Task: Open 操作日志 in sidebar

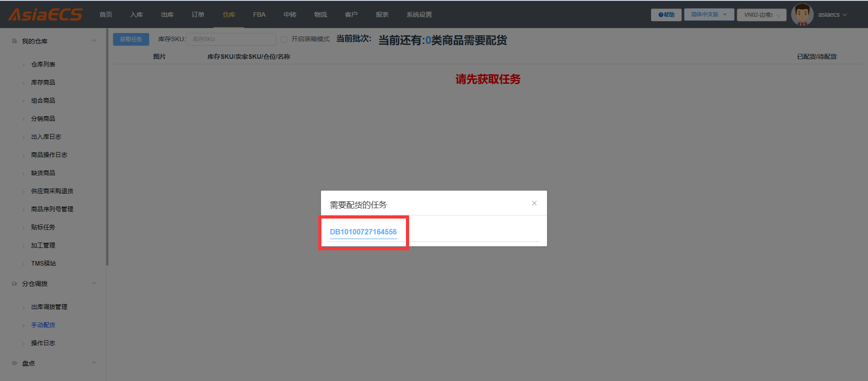Action: (x=43, y=343)
